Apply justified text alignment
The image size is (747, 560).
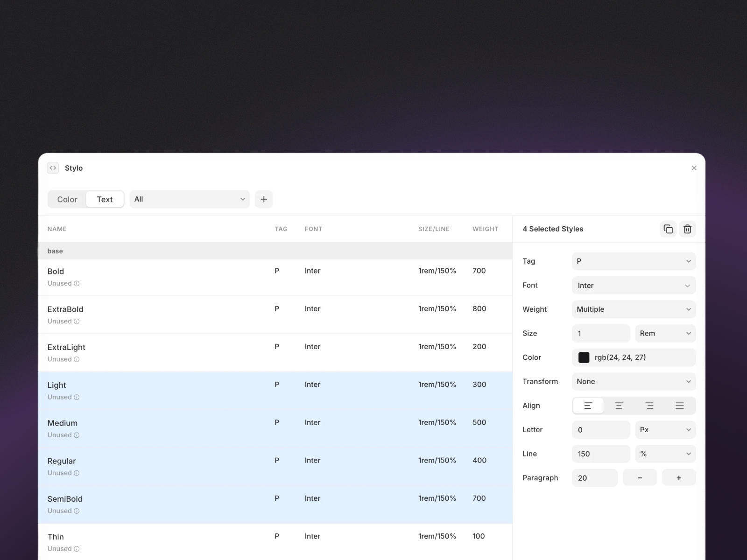(x=680, y=406)
